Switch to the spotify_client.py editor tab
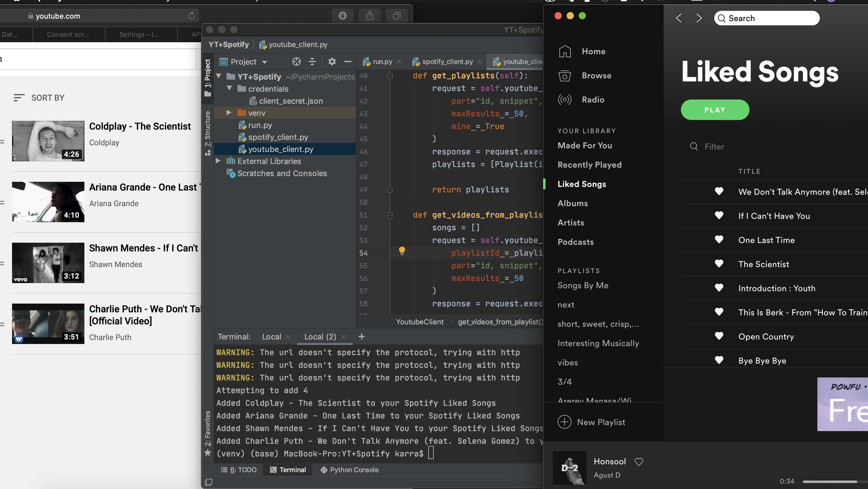Screen dimensions: 868x489 tap(447, 61)
